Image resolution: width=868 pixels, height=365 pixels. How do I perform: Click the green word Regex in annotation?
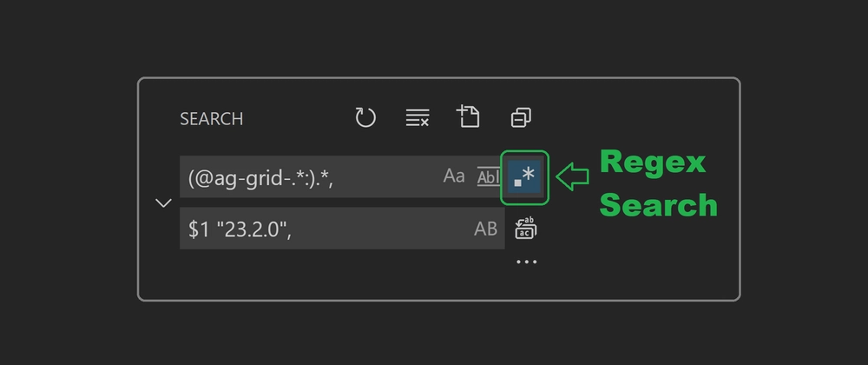[x=654, y=163]
